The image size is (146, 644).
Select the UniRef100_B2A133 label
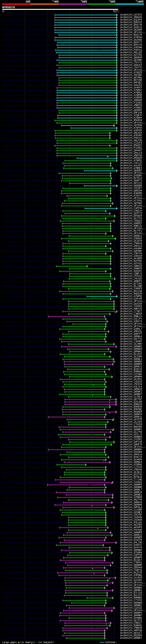(x=131, y=369)
